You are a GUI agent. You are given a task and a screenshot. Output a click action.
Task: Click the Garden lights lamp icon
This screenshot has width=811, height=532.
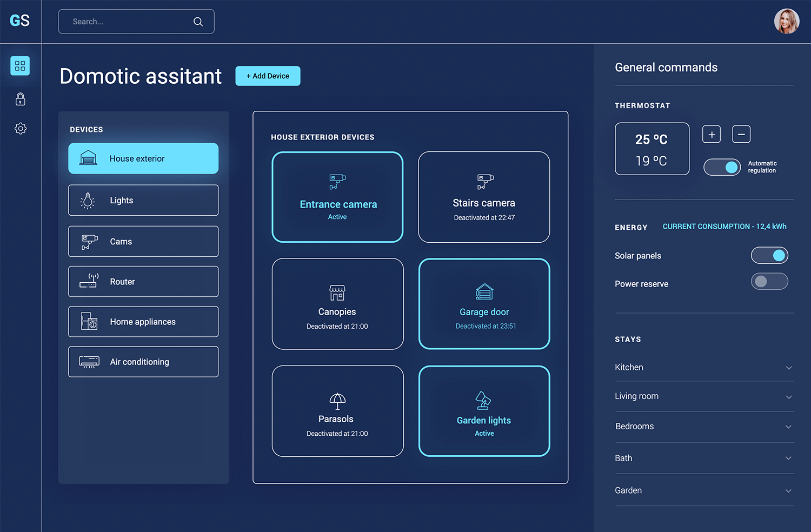(x=483, y=401)
